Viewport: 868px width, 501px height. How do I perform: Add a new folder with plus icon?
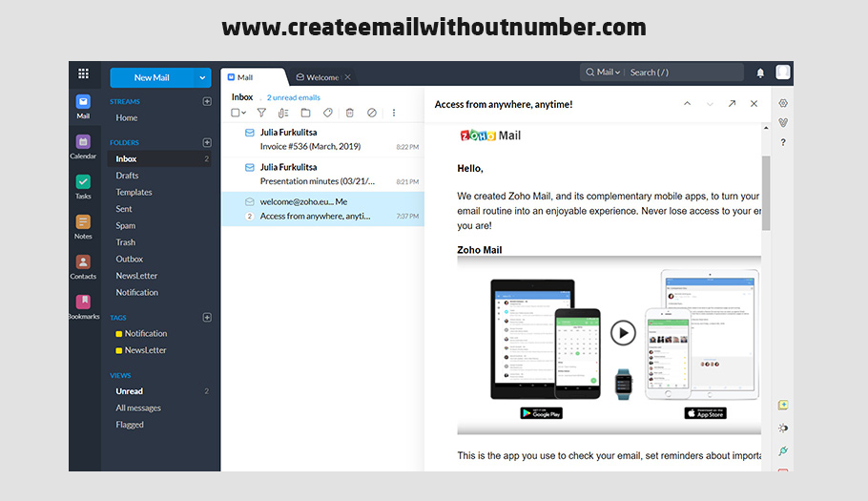click(x=207, y=142)
